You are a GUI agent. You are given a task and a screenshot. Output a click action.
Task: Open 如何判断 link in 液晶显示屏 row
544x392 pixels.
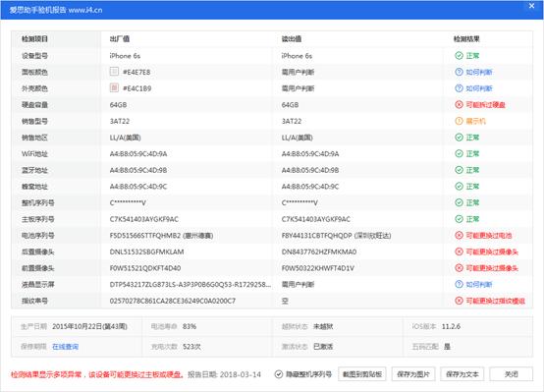point(479,285)
